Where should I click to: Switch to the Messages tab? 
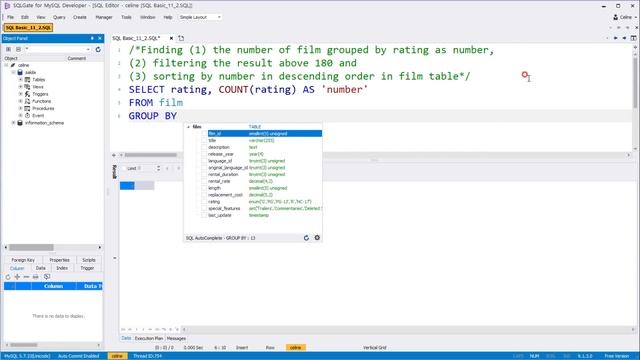pyautogui.click(x=176, y=338)
